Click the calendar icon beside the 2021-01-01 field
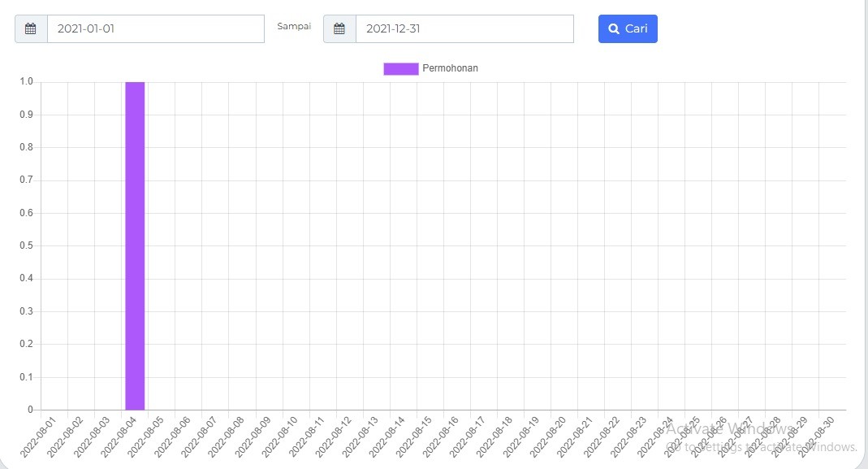 (31, 29)
